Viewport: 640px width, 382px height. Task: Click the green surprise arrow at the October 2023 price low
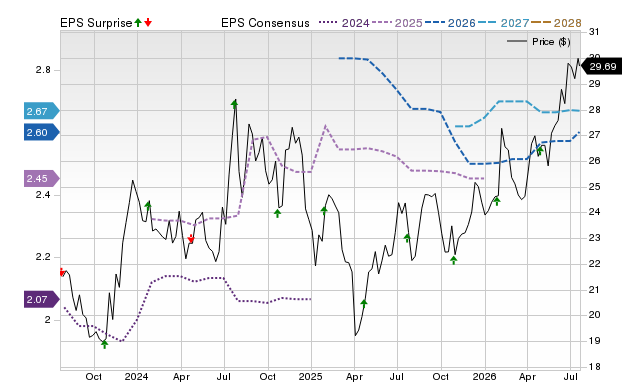104,344
